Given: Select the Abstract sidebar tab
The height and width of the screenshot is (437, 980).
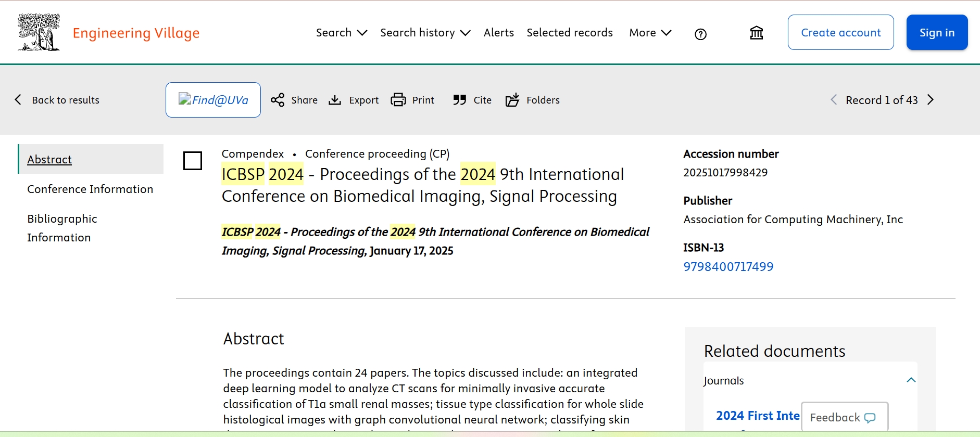Looking at the screenshot, I should [91, 159].
